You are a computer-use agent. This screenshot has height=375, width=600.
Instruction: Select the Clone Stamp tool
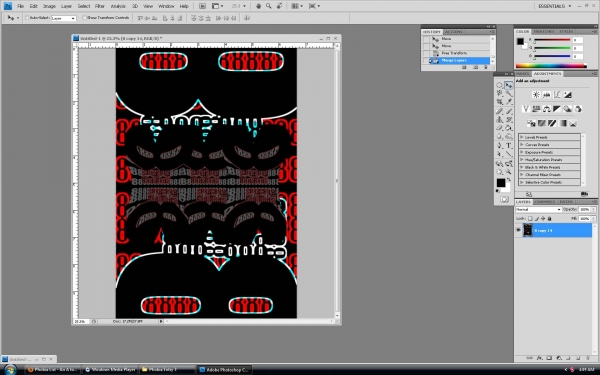point(500,120)
